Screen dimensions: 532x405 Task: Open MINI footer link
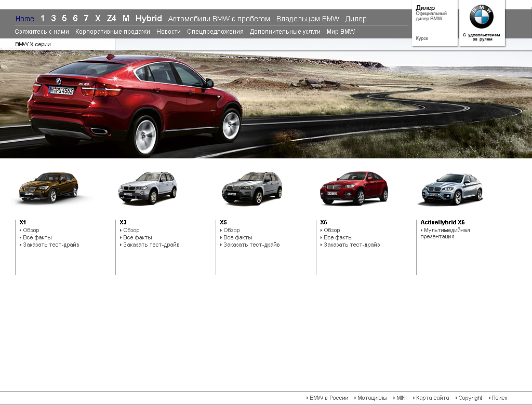coord(402,398)
